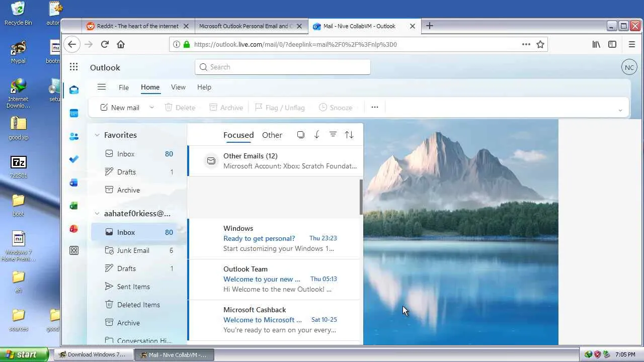The width and height of the screenshot is (644, 362).
Task: Close the Reddit browser tab
Action: pyautogui.click(x=186, y=26)
